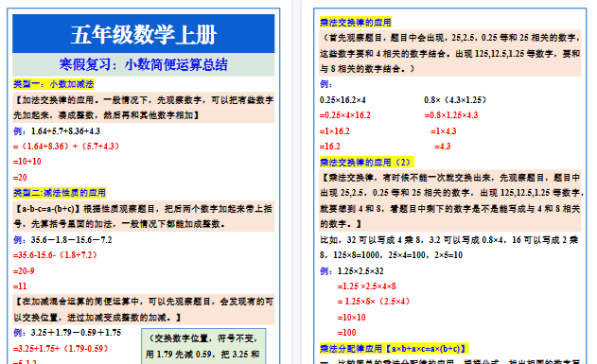597x364 pixels.
Task: Click the 例： label above 0.25×16.2×4
Action: pos(326,84)
